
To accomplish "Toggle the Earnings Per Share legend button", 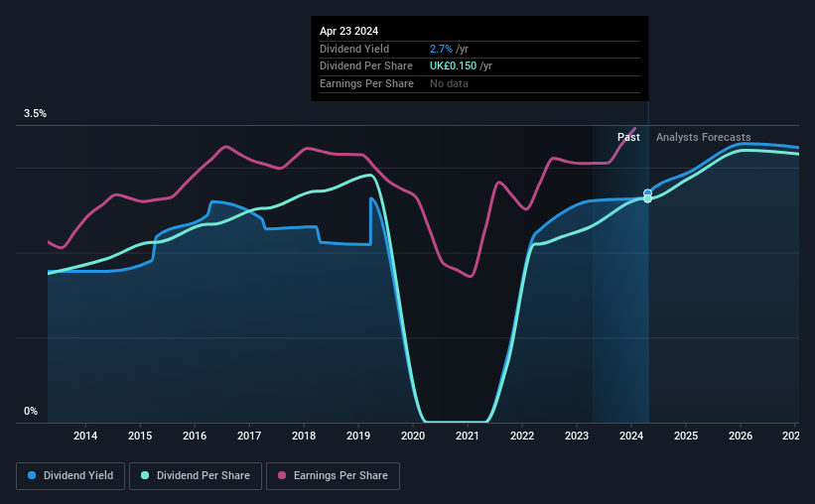I will click(x=333, y=476).
